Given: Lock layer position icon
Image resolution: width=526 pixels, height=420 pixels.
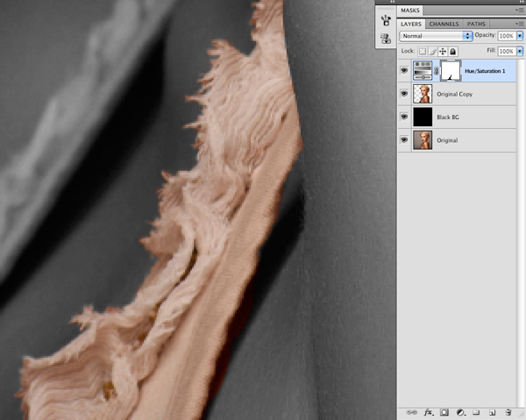Looking at the screenshot, I should [x=443, y=52].
